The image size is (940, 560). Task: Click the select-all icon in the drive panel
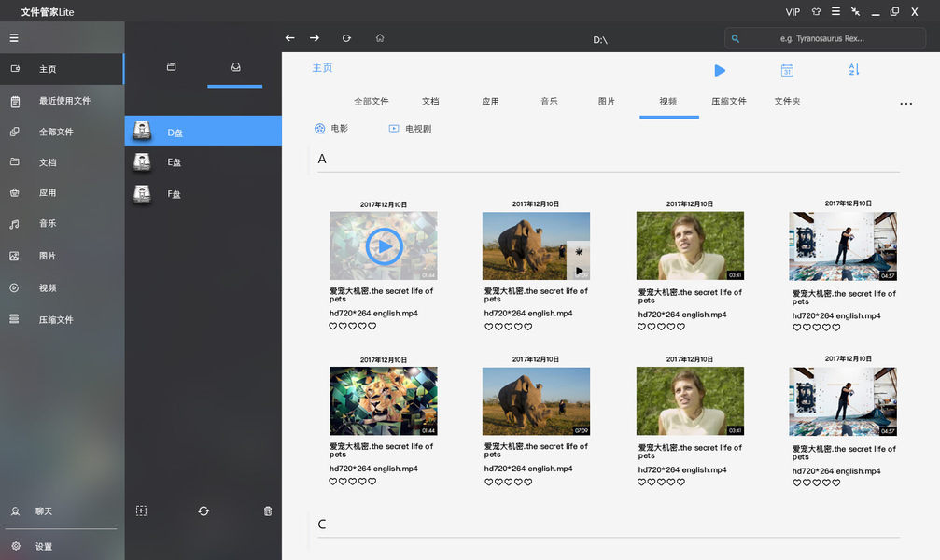pos(141,511)
